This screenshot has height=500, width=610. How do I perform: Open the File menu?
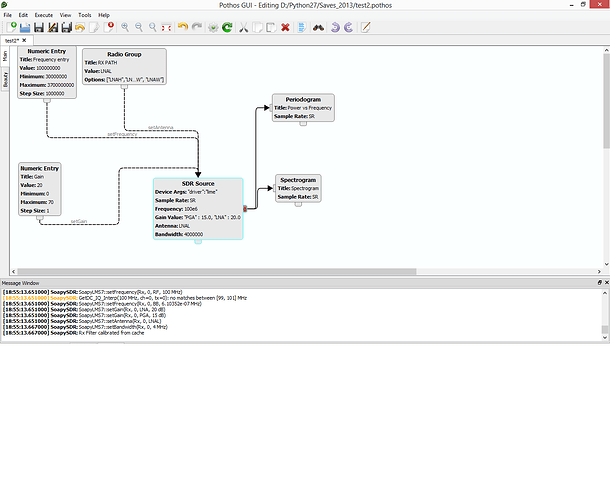(x=8, y=16)
